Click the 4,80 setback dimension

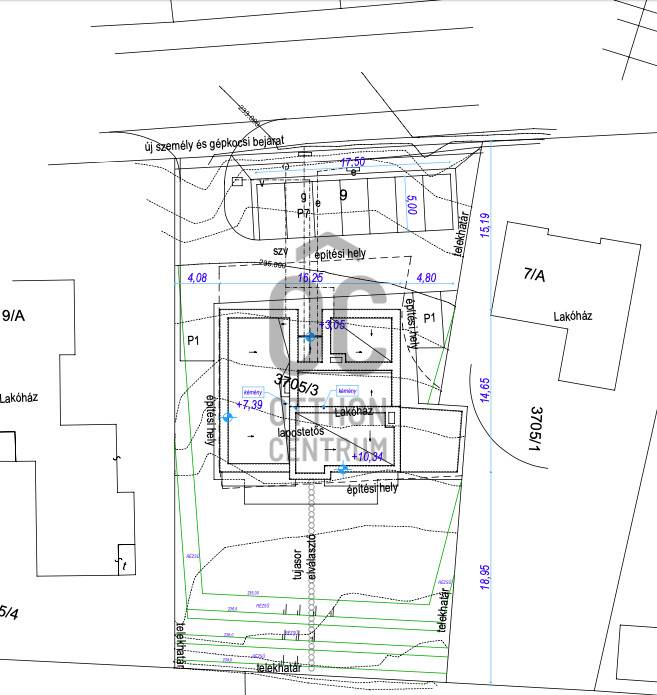427,277
